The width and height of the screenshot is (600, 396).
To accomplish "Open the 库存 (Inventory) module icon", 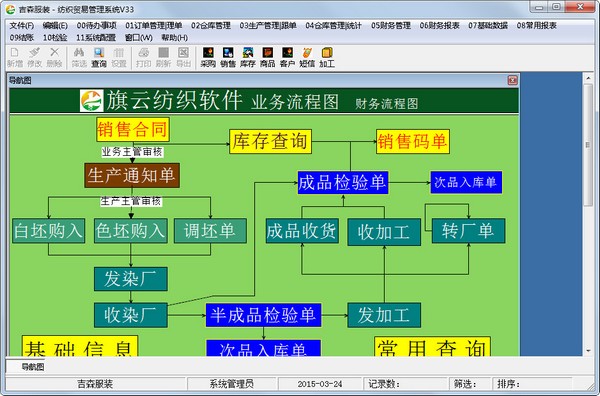I will click(x=248, y=57).
